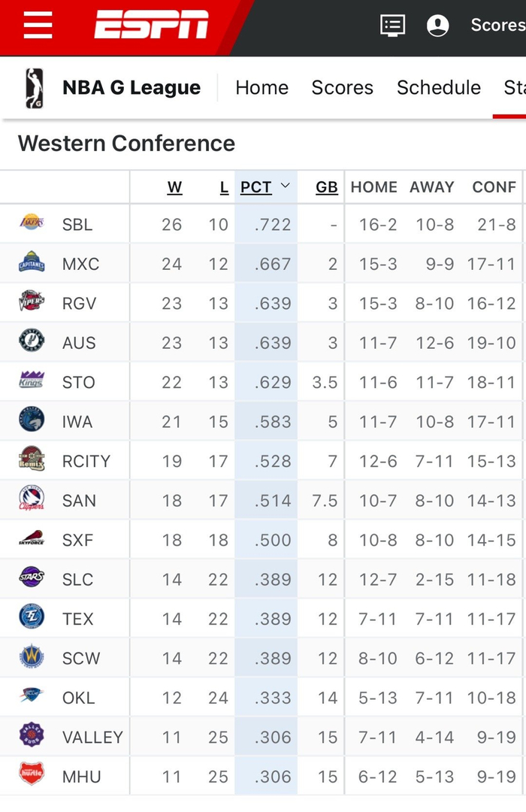The width and height of the screenshot is (526, 812).
Task: Open the news feed icon
Action: 392,26
